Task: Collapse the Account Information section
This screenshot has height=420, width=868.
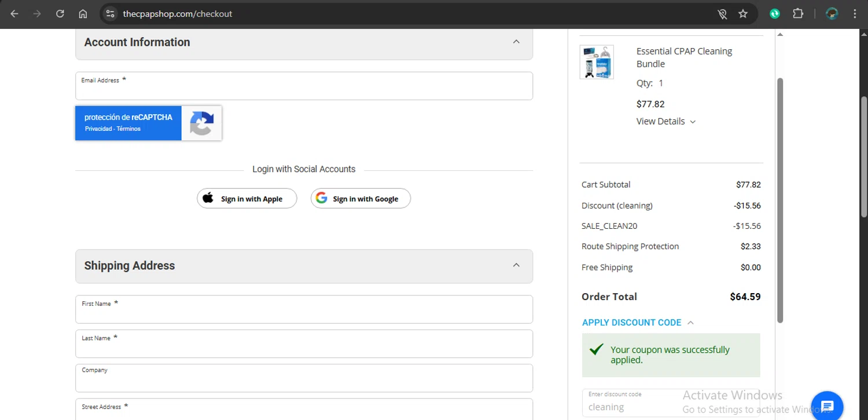Action: [516, 42]
